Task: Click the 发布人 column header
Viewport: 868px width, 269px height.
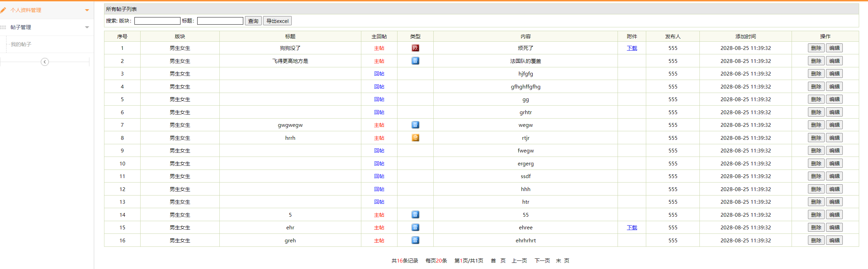Action: point(673,37)
